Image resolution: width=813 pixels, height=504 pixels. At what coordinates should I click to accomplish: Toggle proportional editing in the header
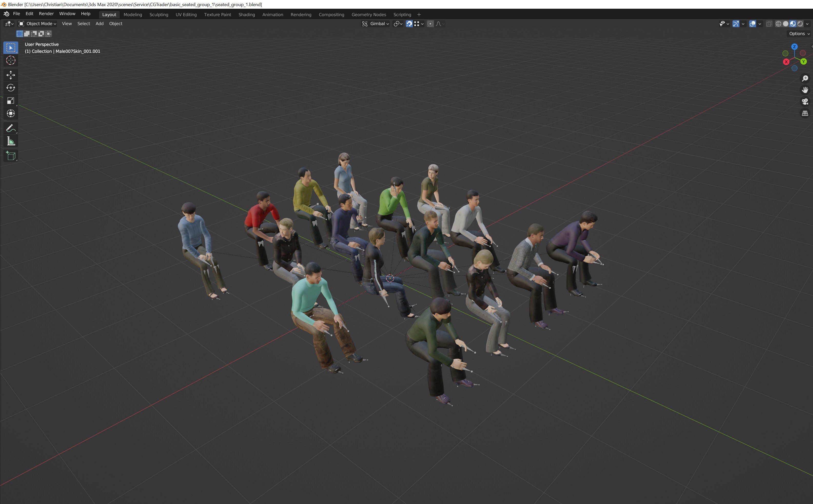pyautogui.click(x=430, y=24)
